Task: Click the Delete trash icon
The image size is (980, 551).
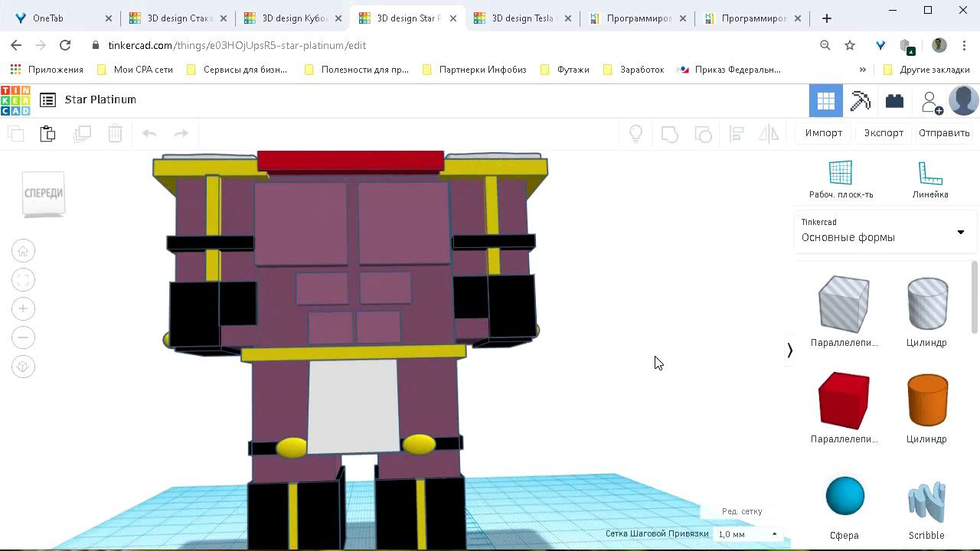Action: pos(115,133)
